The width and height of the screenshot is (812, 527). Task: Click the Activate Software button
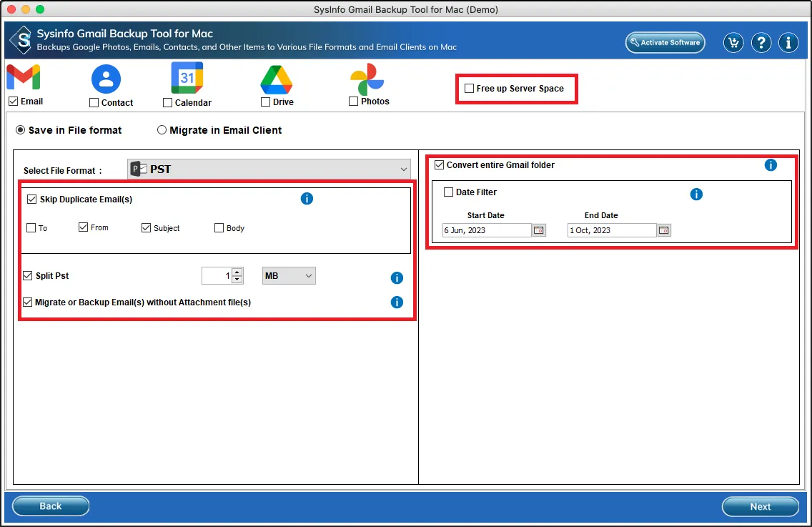point(665,43)
